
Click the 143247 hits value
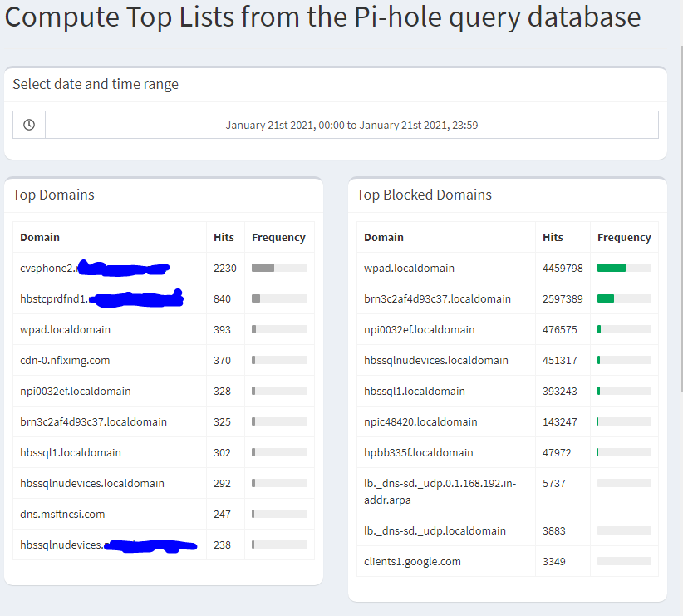coord(560,422)
